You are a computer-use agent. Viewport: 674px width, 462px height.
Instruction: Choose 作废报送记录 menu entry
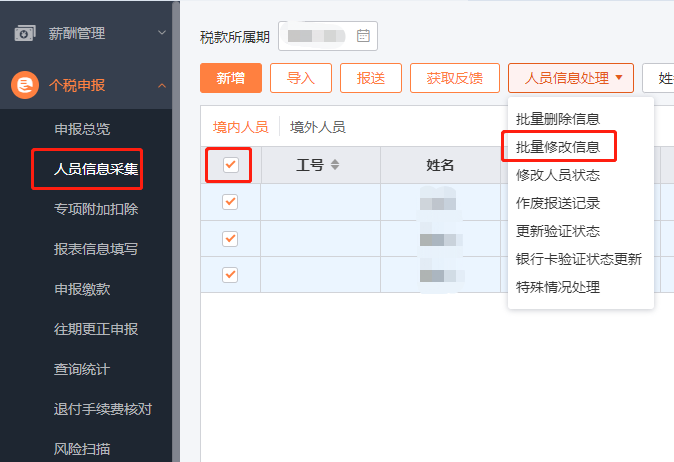click(558, 203)
